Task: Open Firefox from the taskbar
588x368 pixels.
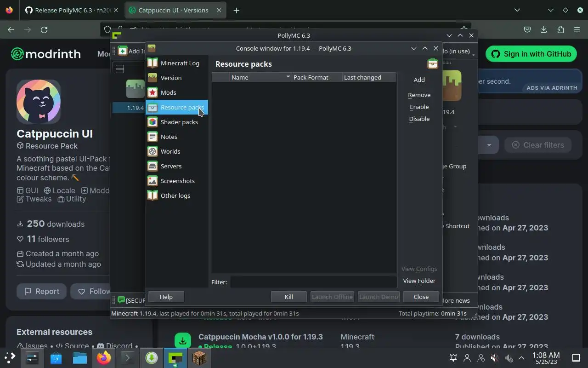Action: pyautogui.click(x=104, y=358)
